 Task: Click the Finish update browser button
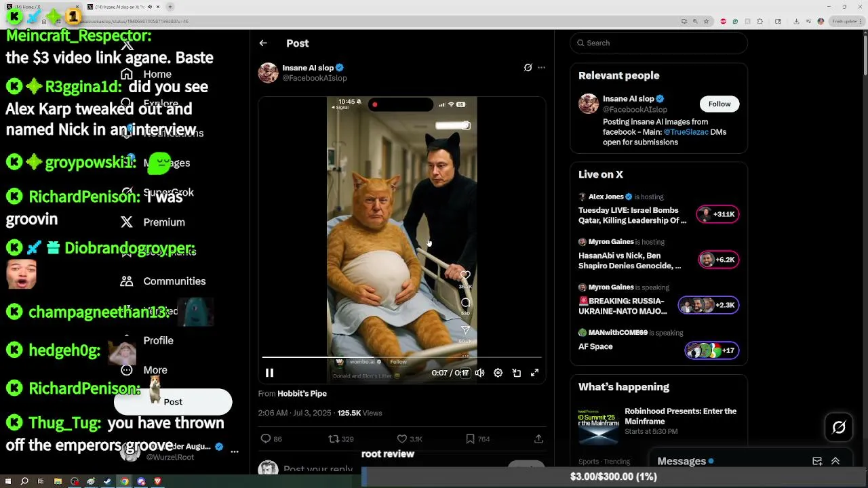pyautogui.click(x=847, y=21)
